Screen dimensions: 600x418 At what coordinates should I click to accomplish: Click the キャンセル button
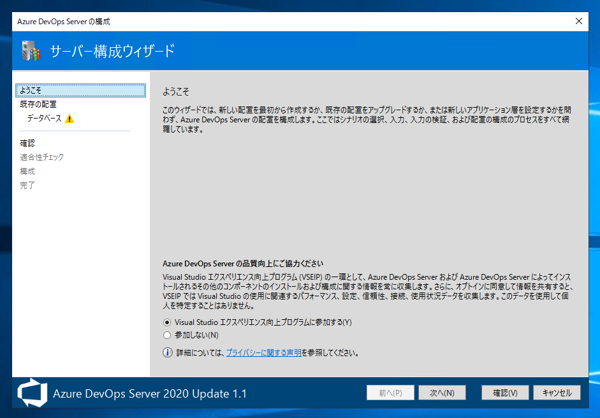tap(557, 393)
